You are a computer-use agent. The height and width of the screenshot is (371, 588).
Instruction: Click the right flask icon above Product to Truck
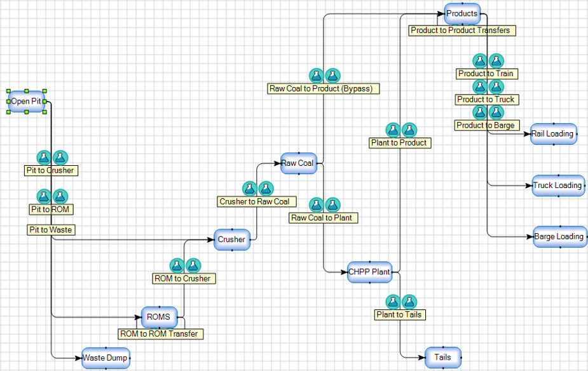click(x=495, y=86)
